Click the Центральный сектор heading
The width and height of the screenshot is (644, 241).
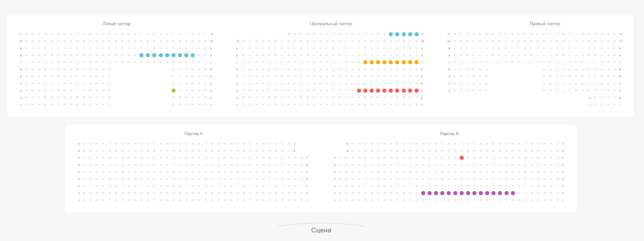331,24
